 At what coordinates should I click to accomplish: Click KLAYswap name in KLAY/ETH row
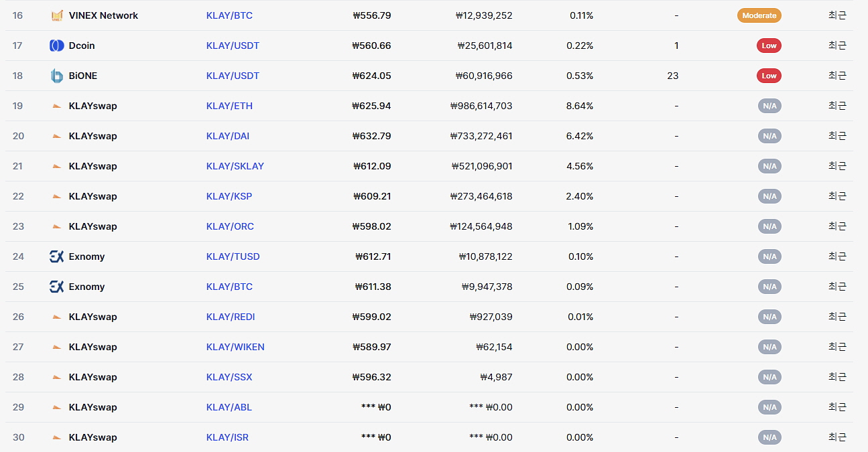pyautogui.click(x=92, y=106)
